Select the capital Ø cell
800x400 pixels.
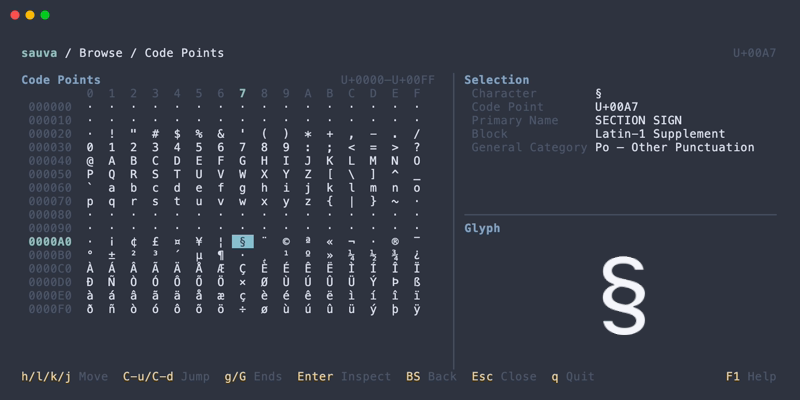point(264,282)
